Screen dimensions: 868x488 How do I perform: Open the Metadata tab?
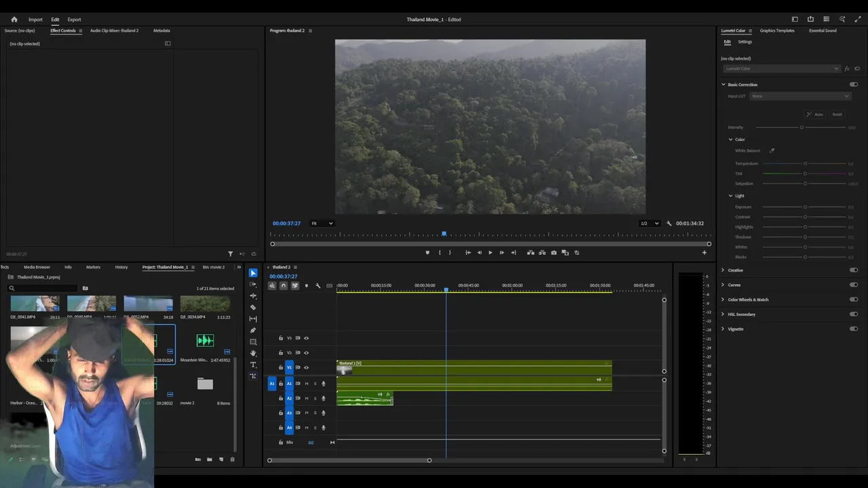161,30
